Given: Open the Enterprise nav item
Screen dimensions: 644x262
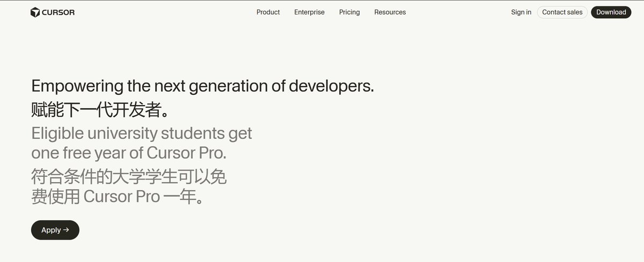Looking at the screenshot, I should click(309, 12).
